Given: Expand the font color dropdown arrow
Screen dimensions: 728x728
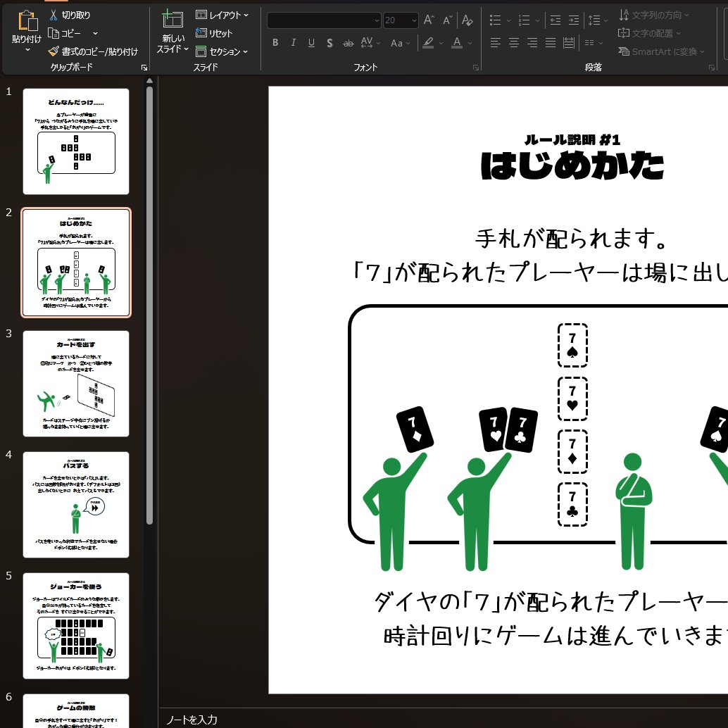Looking at the screenshot, I should pyautogui.click(x=470, y=43).
